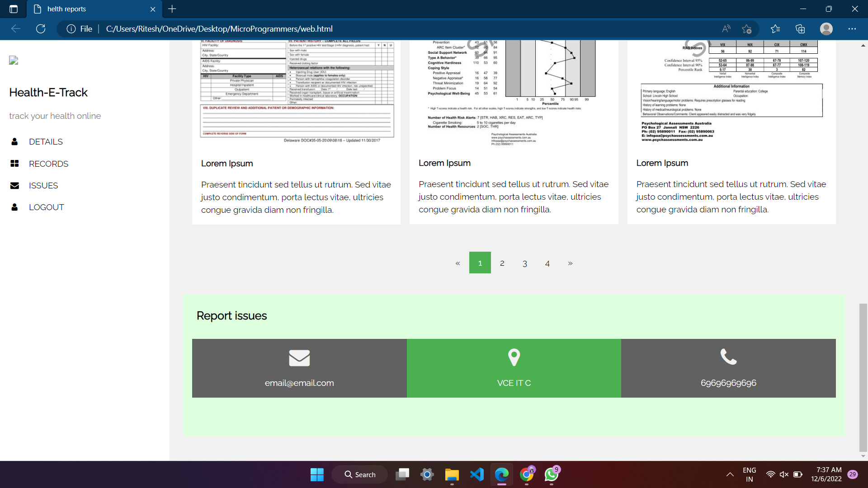Expand browser settings via the ellipsis menu

click(x=853, y=28)
